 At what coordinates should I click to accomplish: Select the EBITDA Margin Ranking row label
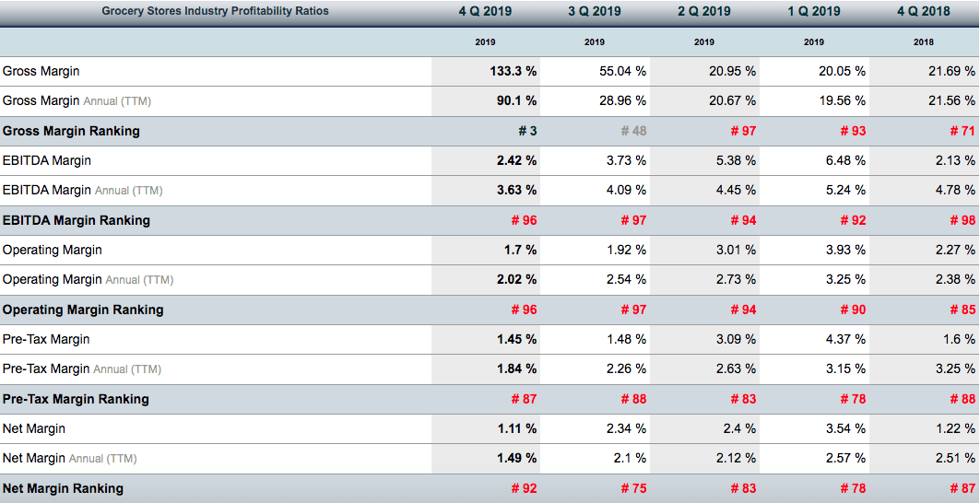[77, 220]
